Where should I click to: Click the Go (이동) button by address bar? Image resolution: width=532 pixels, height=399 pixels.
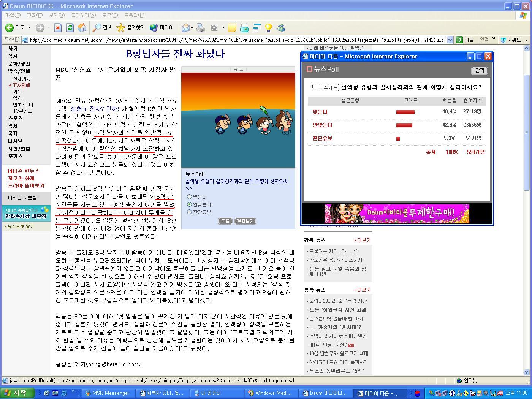(x=465, y=40)
